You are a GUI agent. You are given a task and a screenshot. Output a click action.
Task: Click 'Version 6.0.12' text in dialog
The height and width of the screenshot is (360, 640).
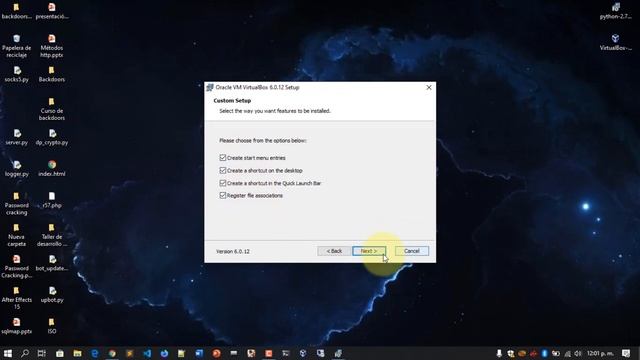tap(233, 251)
